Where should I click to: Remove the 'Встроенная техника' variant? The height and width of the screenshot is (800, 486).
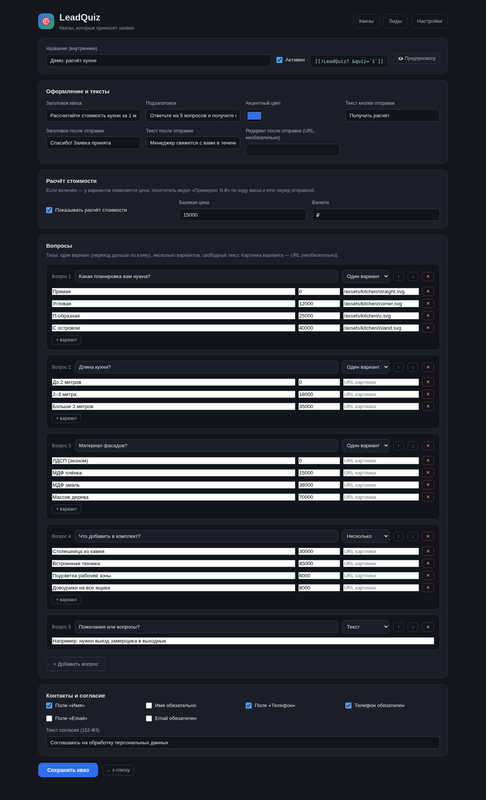point(428,564)
